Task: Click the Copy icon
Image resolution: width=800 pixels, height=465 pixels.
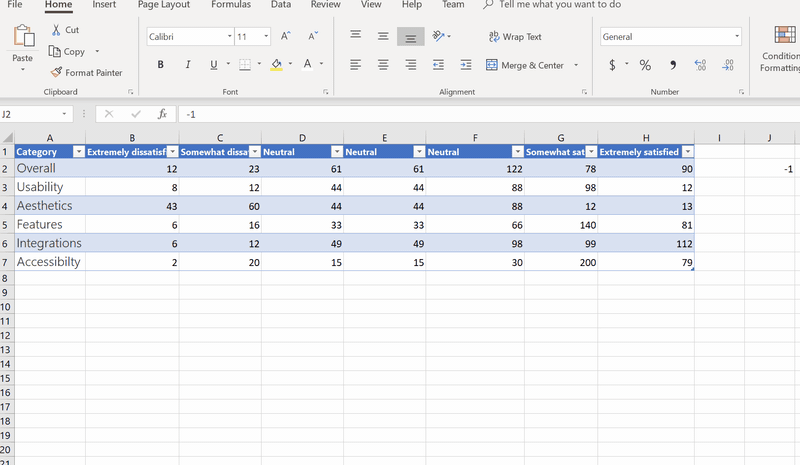Action: coord(55,52)
